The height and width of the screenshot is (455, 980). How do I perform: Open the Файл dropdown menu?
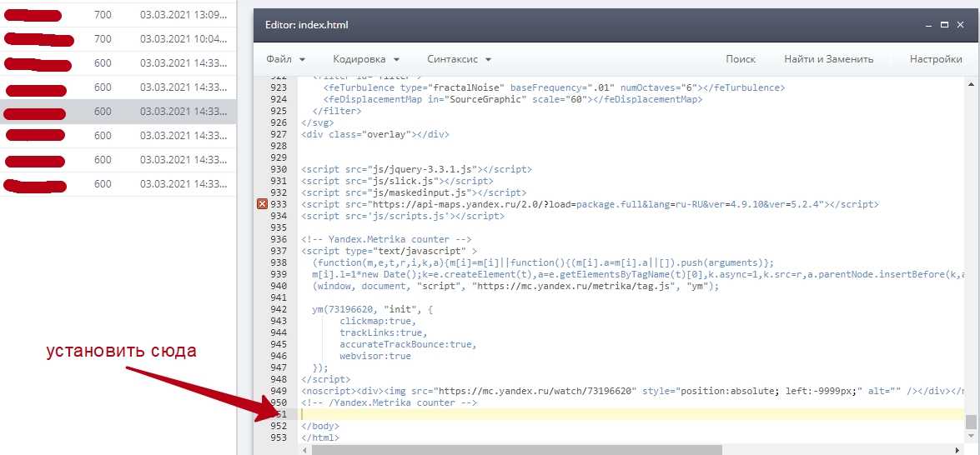[285, 59]
